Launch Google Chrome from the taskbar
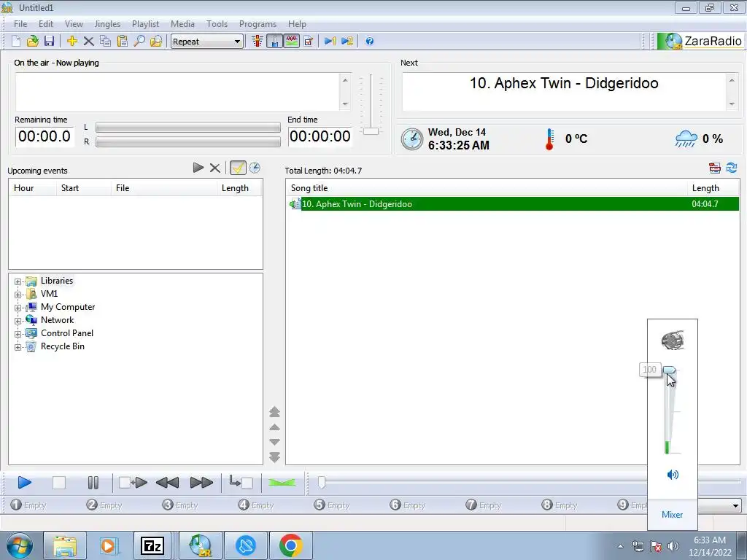The image size is (747, 560). coord(290,545)
